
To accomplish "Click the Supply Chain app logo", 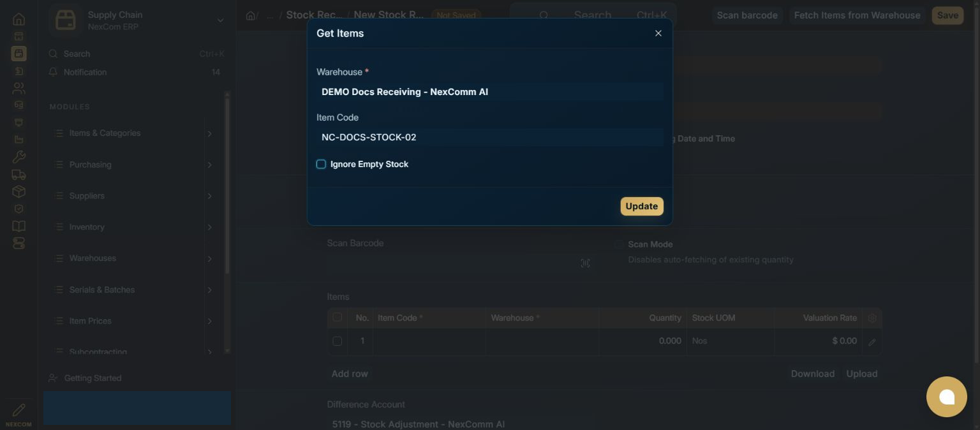I will click(x=64, y=20).
